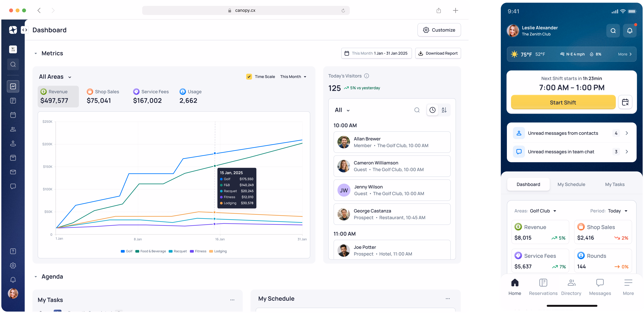This screenshot has height=313, width=644.
Task: Expand weather details via More
Action: coord(625,54)
